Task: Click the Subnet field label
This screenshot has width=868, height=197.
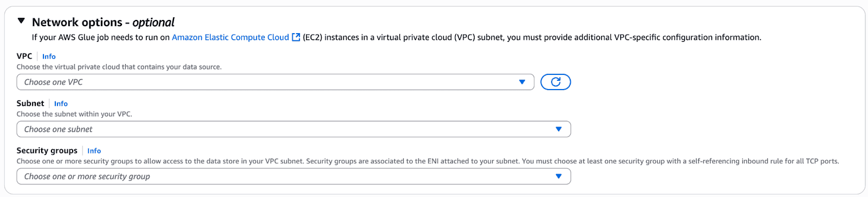Action: (30, 103)
